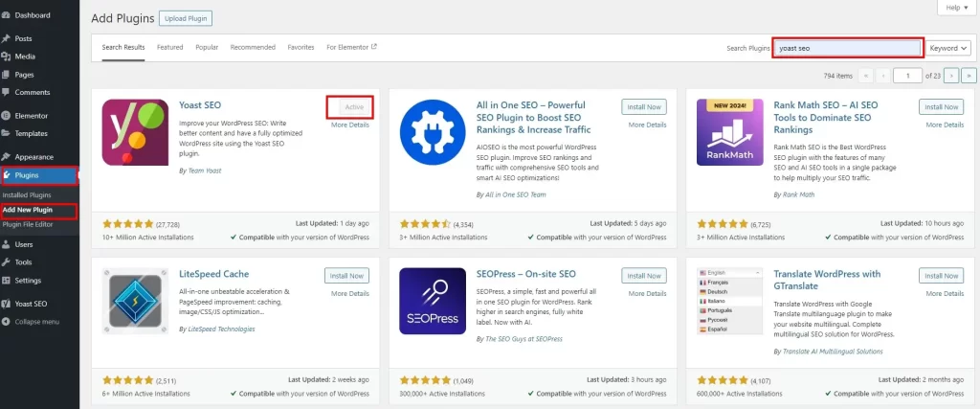This screenshot has height=409, width=980.
Task: Install the SEOPress plugin
Action: click(x=644, y=276)
